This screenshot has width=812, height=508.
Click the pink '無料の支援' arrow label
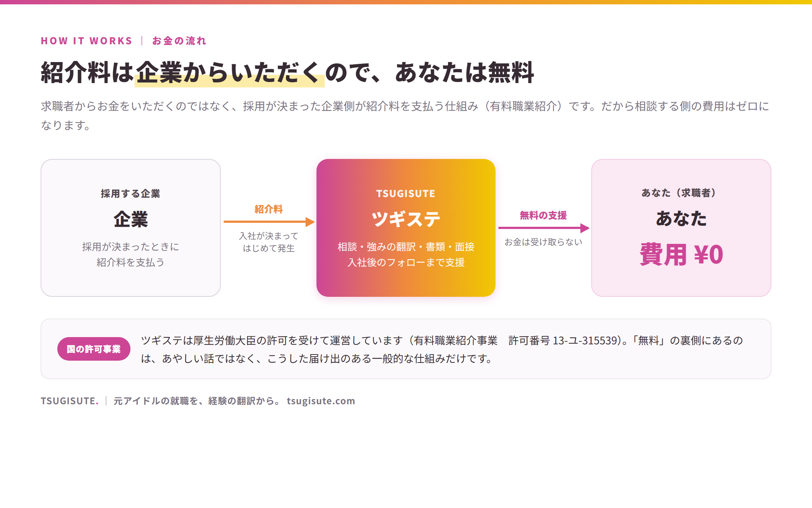(x=543, y=215)
